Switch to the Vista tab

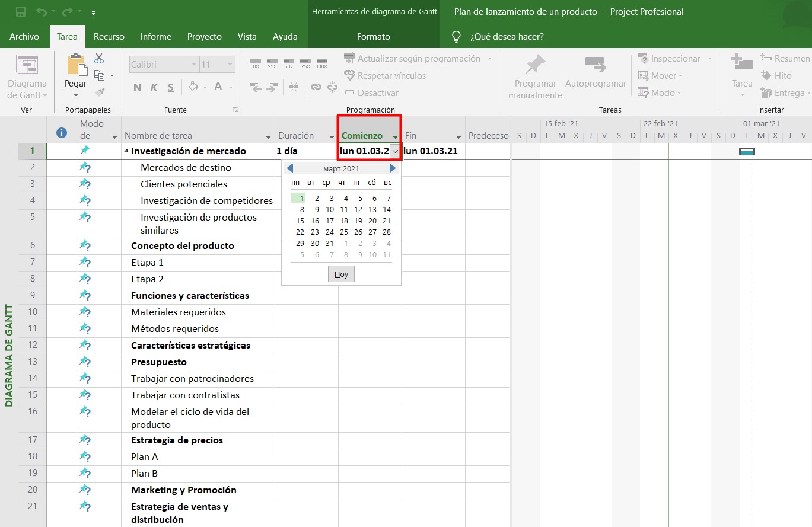pos(247,37)
